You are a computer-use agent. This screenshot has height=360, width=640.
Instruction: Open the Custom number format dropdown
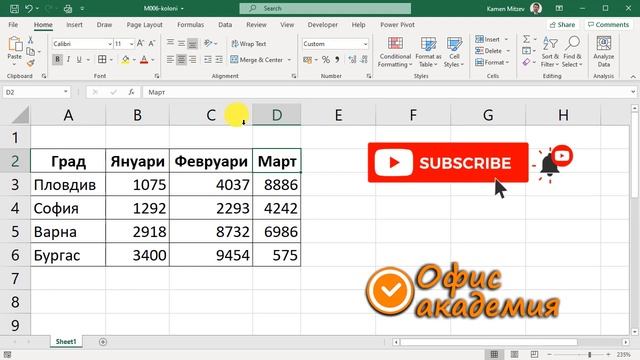click(x=365, y=44)
